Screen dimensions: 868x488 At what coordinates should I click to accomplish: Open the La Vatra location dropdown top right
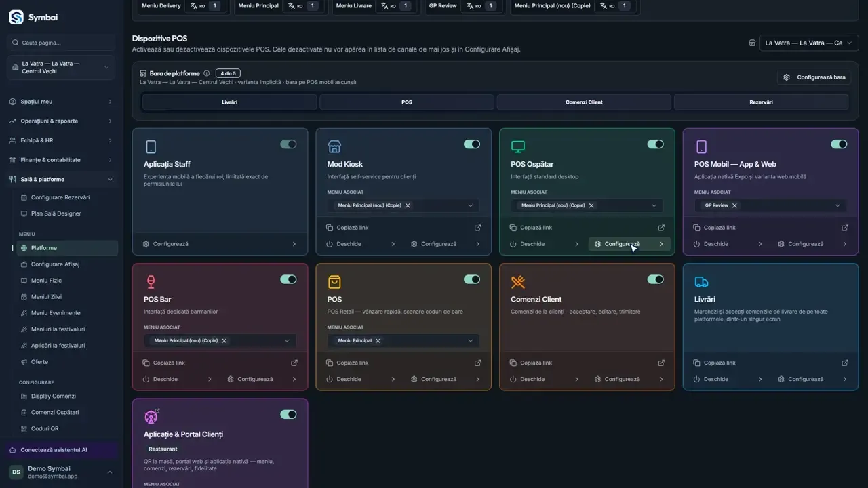coord(809,43)
